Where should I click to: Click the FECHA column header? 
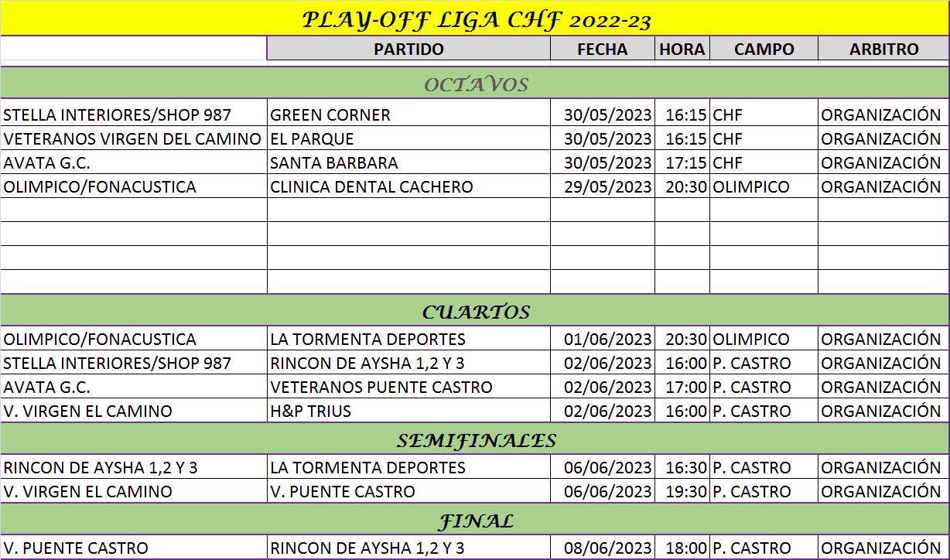(603, 49)
